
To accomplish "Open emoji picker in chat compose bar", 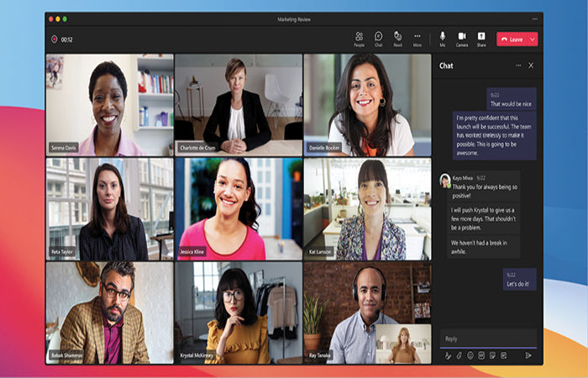I will pos(470,355).
